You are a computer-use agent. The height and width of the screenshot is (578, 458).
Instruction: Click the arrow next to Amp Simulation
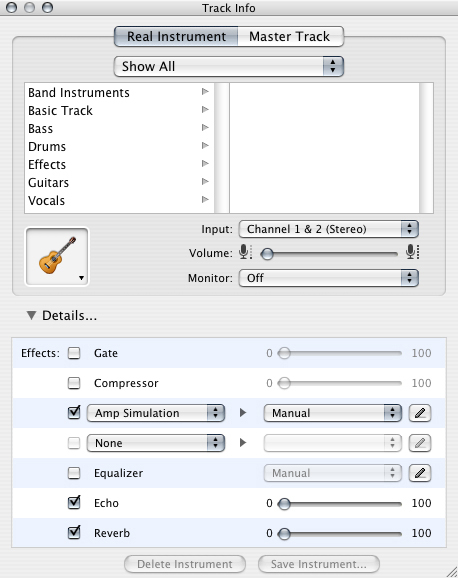tap(243, 413)
